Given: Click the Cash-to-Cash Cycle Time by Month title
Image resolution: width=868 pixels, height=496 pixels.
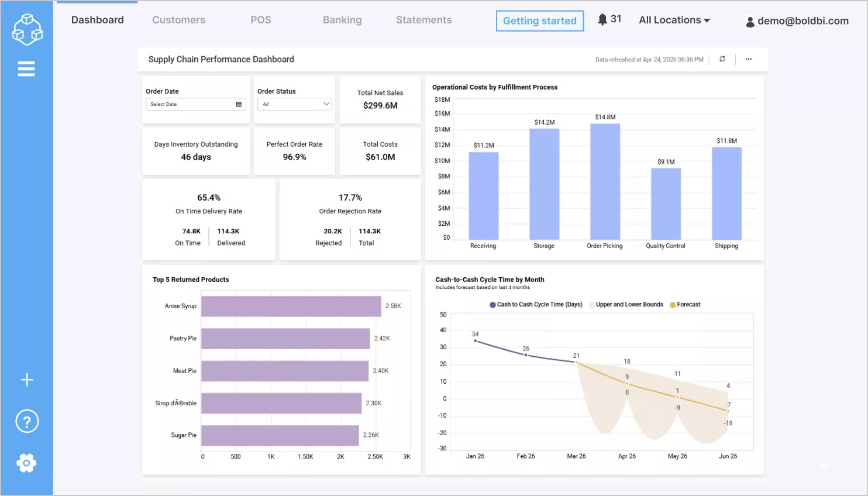Looking at the screenshot, I should (x=490, y=280).
